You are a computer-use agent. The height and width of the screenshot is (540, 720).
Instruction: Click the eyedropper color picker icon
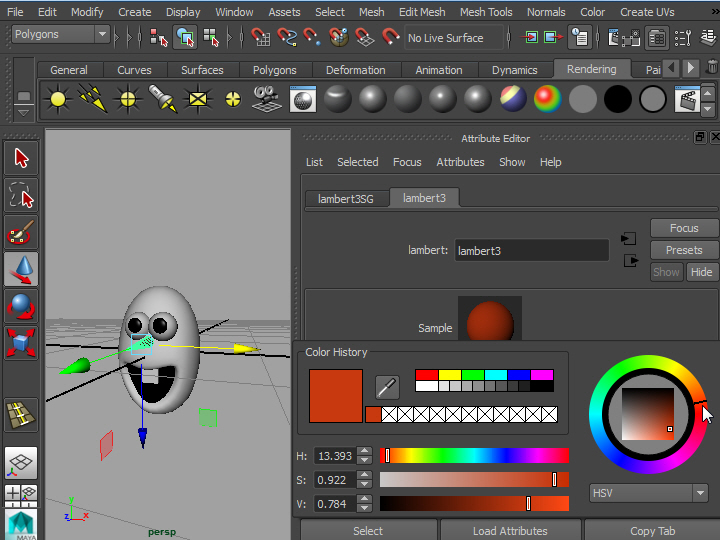[x=387, y=387]
